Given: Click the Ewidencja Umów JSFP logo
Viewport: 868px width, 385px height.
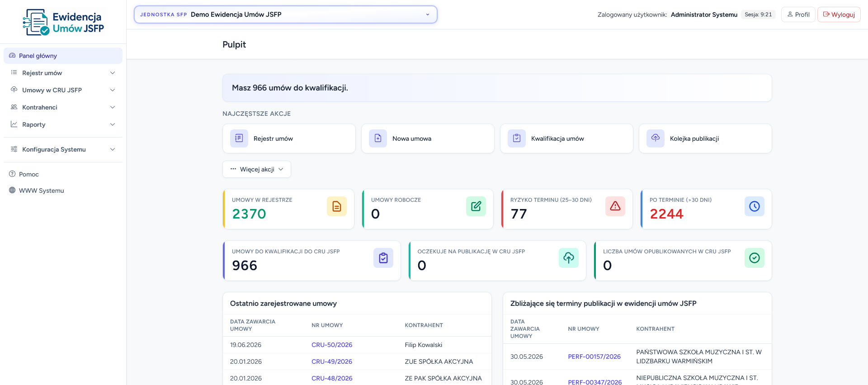Looking at the screenshot, I should (63, 22).
